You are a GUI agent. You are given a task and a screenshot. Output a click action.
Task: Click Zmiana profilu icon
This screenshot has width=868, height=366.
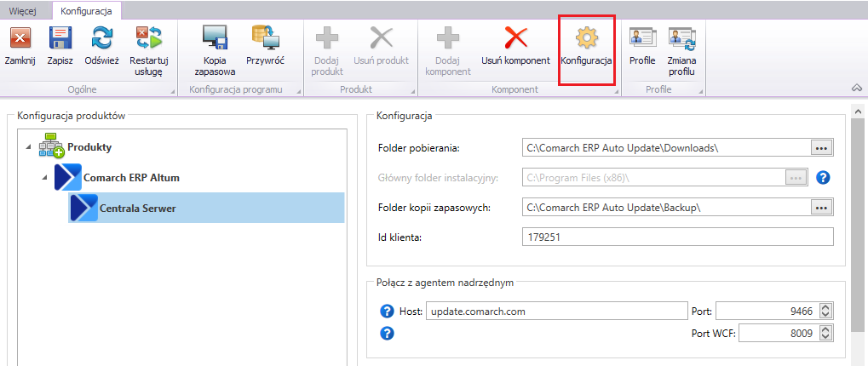(682, 38)
